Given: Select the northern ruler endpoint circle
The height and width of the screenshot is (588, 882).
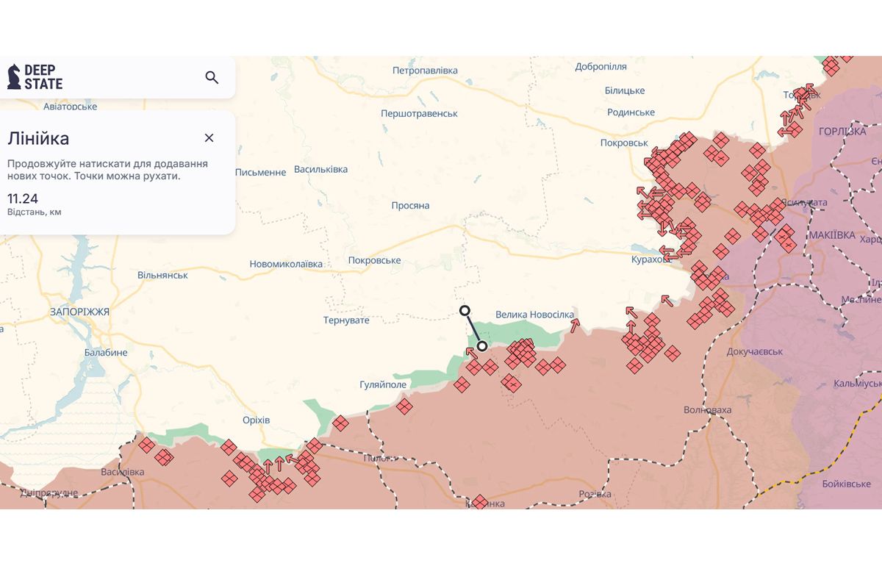Looking at the screenshot, I should pos(465,310).
